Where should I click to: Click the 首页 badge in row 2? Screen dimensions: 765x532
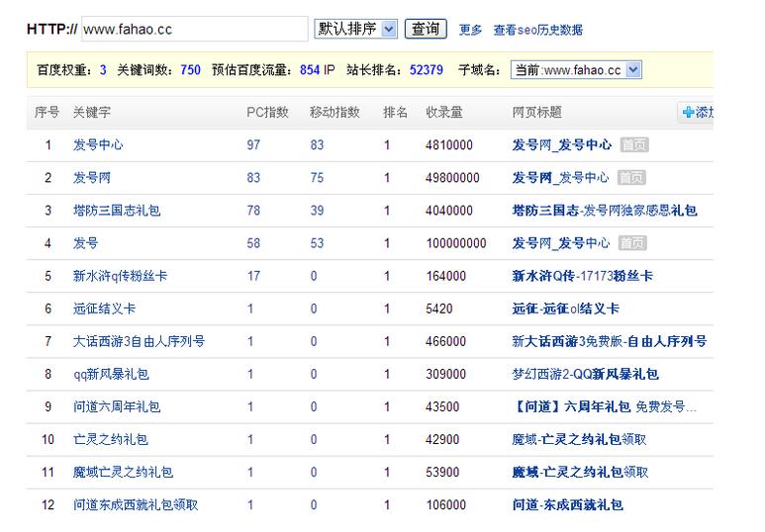tap(631, 177)
